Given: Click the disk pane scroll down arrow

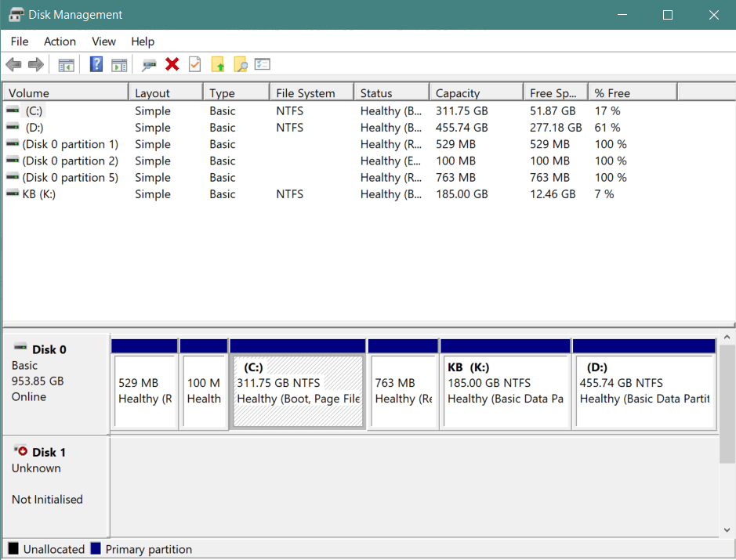Looking at the screenshot, I should click(x=727, y=530).
